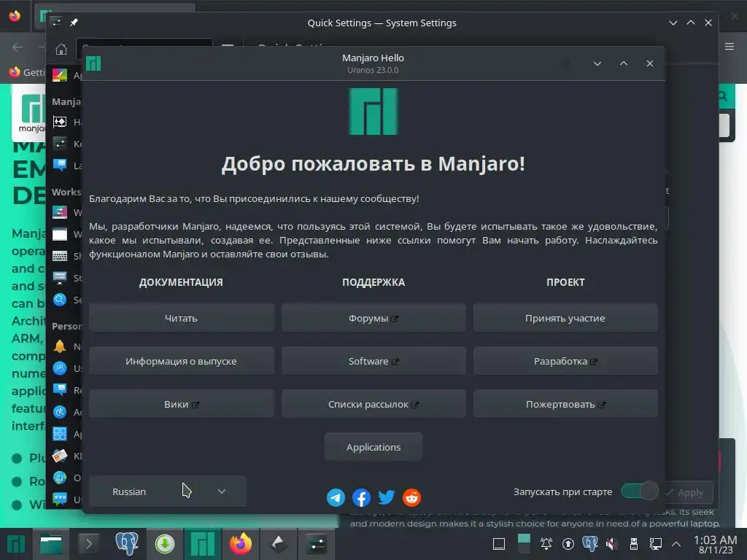Select the Startup and Shutdown monitor icon
The height and width of the screenshot is (560, 747).
[60, 278]
